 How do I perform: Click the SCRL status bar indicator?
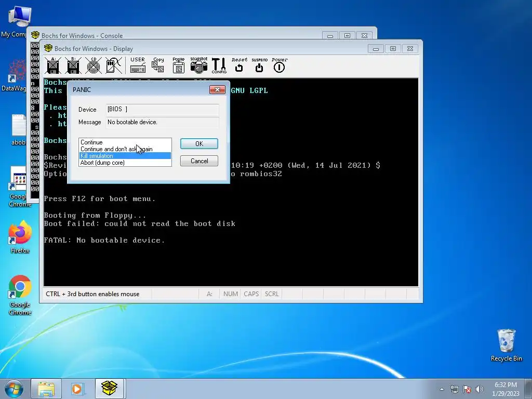(272, 294)
